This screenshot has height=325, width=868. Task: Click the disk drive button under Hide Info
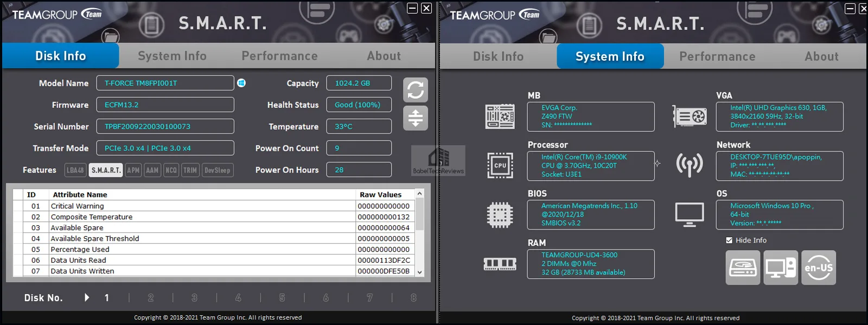743,267
